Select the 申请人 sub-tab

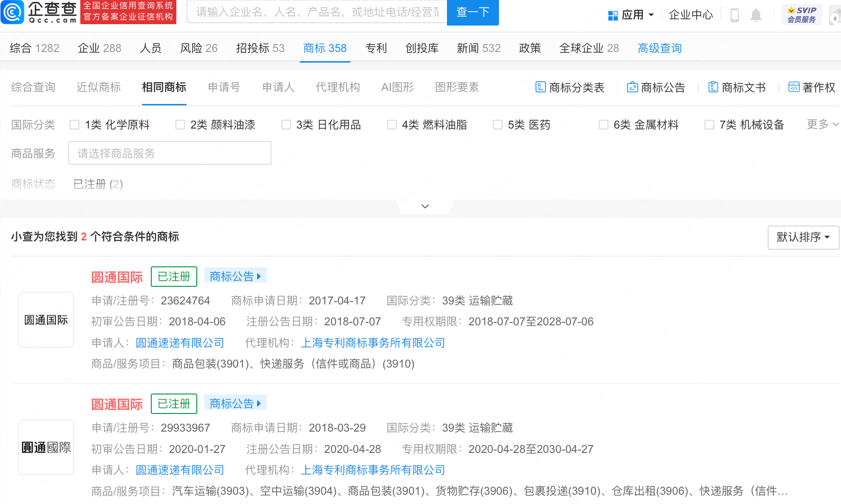tap(278, 87)
